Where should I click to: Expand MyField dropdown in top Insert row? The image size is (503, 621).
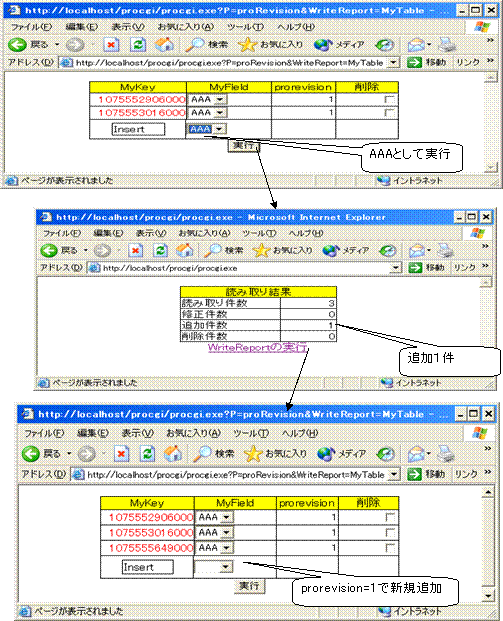220,129
